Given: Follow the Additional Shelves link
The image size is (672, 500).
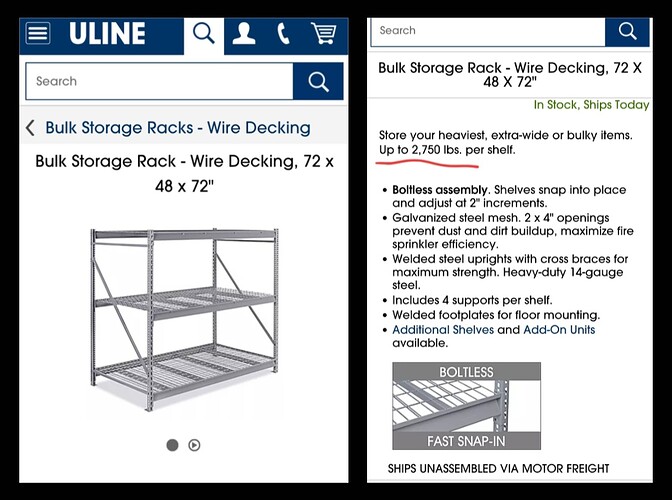Looking at the screenshot, I should pyautogui.click(x=443, y=329).
